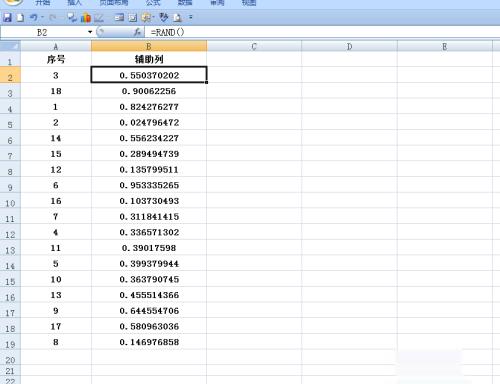Click serial number cell containing 13
The image size is (500, 384).
tap(56, 295)
